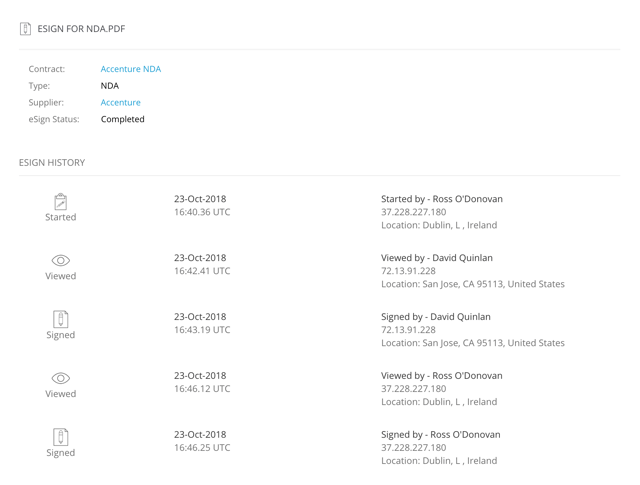Click the Signed icon for David Quinlan
The image size is (640, 485).
[60, 319]
